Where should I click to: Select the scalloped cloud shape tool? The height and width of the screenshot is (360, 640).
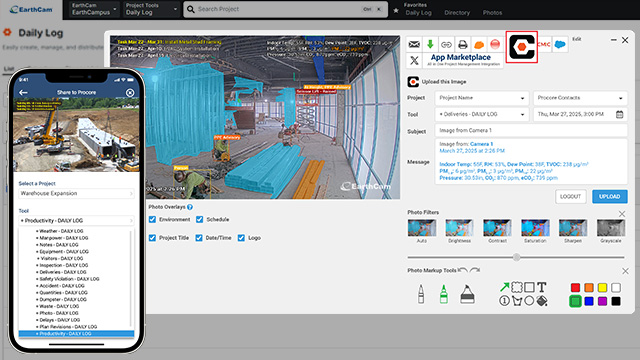click(x=517, y=287)
